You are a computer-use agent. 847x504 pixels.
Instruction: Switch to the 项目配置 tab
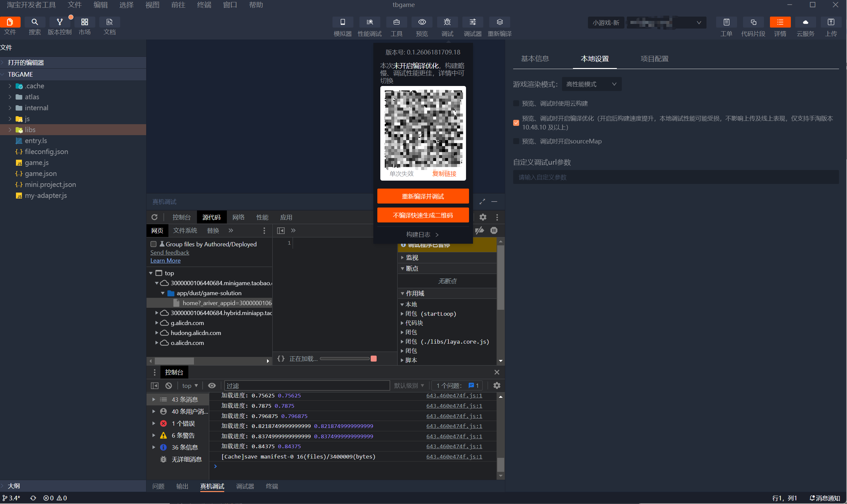tap(654, 59)
